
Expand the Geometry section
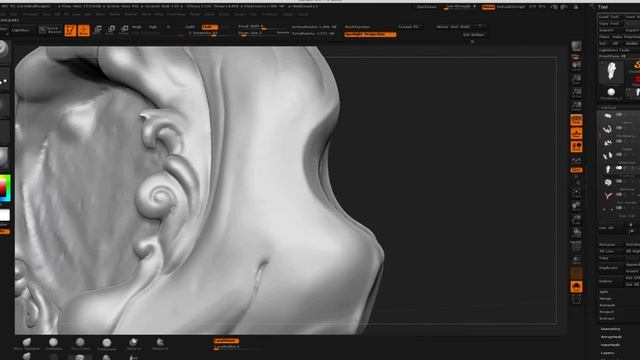pyautogui.click(x=611, y=329)
